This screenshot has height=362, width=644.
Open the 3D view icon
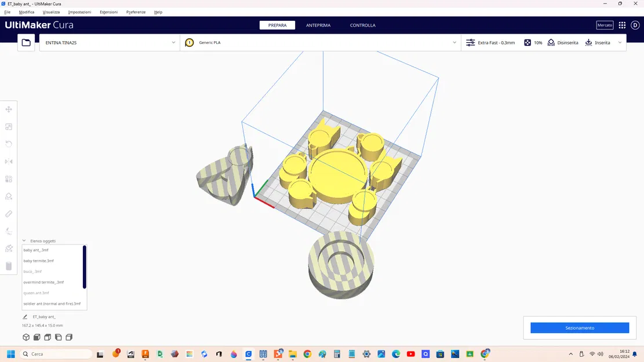(x=26, y=337)
